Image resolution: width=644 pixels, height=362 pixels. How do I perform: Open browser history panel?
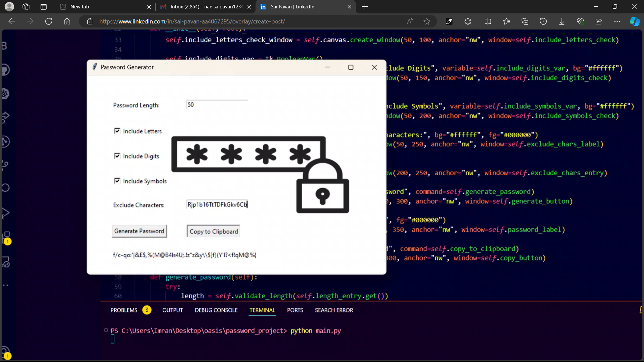pyautogui.click(x=543, y=21)
